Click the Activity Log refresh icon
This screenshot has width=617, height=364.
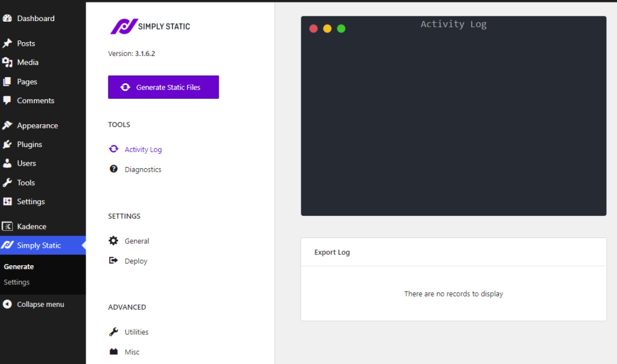[x=114, y=149]
